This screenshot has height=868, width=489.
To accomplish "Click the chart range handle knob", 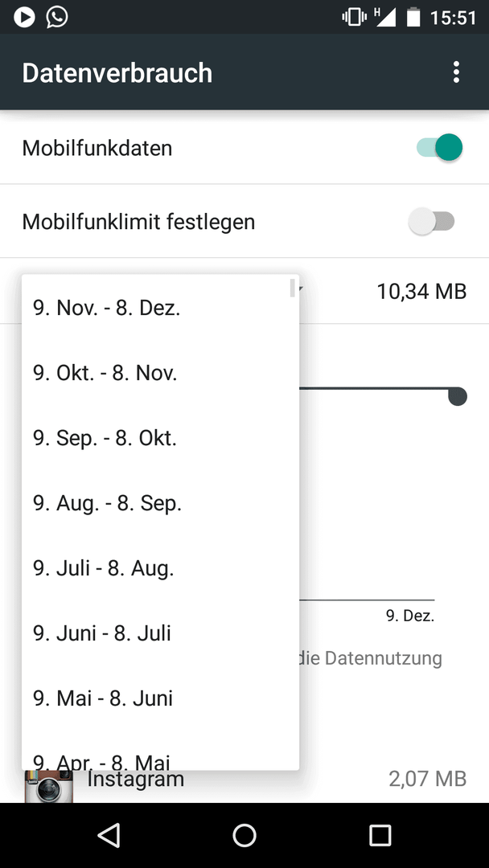I will pyautogui.click(x=458, y=396).
